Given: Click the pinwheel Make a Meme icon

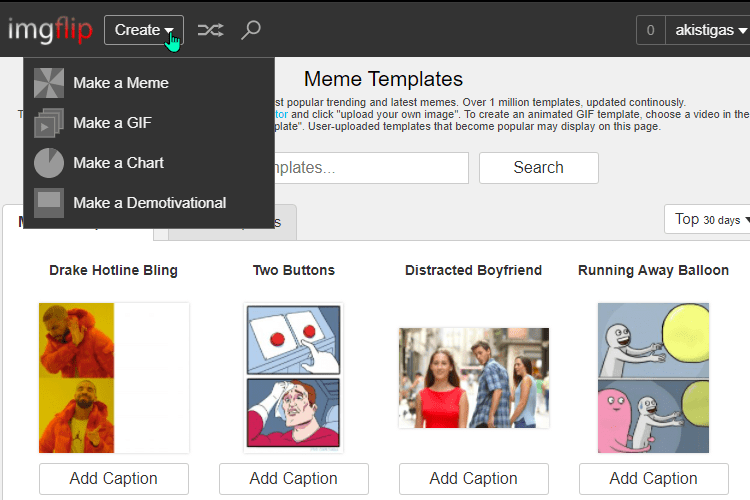Looking at the screenshot, I should click(49, 83).
